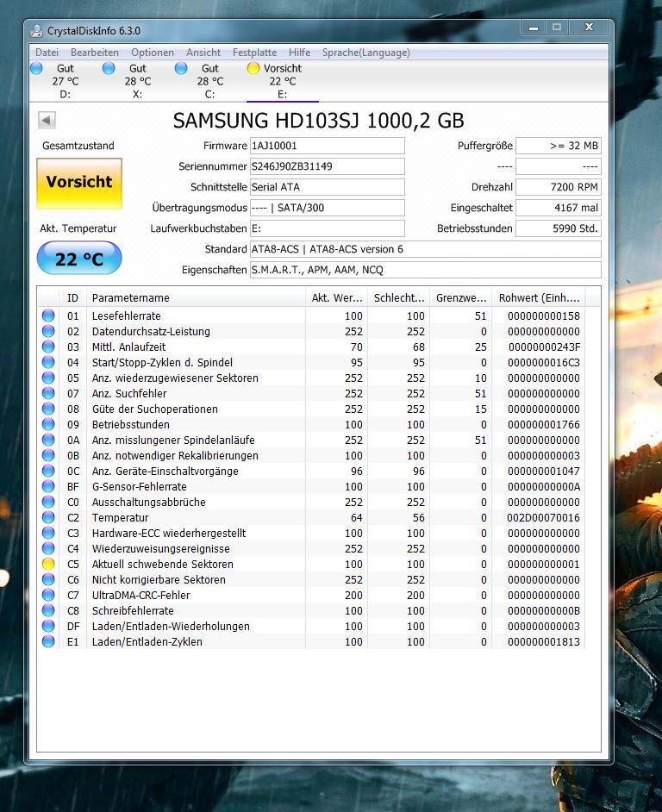Switch to drive C: disk tab
The width and height of the screenshot is (662, 812).
coord(209,81)
